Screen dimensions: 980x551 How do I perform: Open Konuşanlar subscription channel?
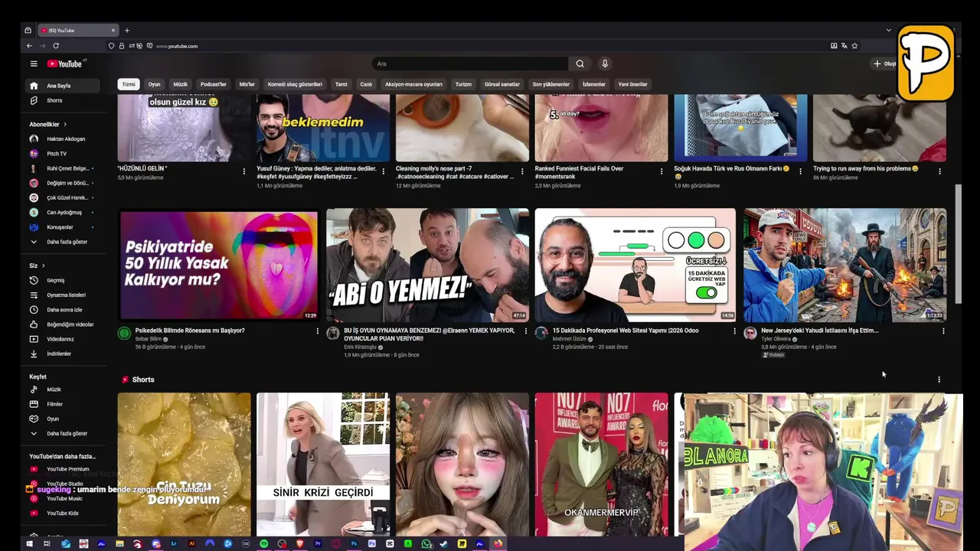(63, 227)
